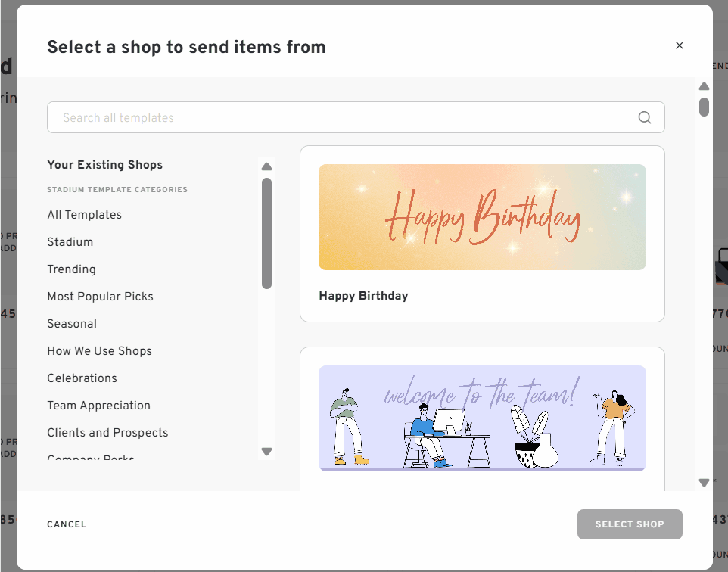The height and width of the screenshot is (572, 728).
Task: Browse the Trending templates category
Action: click(x=71, y=269)
